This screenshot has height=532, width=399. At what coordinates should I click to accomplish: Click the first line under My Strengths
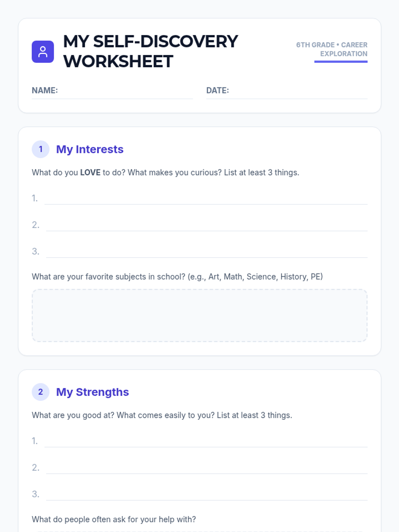pos(206,442)
